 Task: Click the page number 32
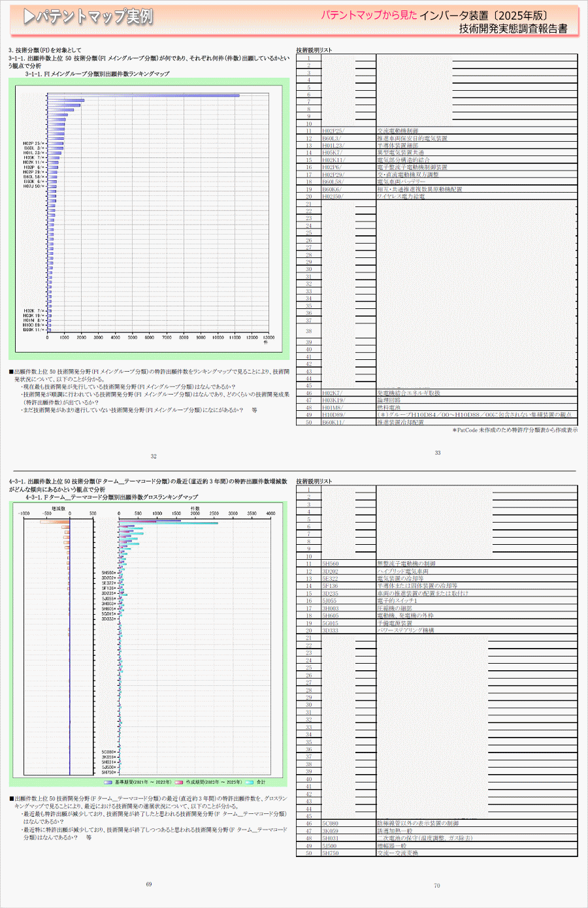click(154, 456)
